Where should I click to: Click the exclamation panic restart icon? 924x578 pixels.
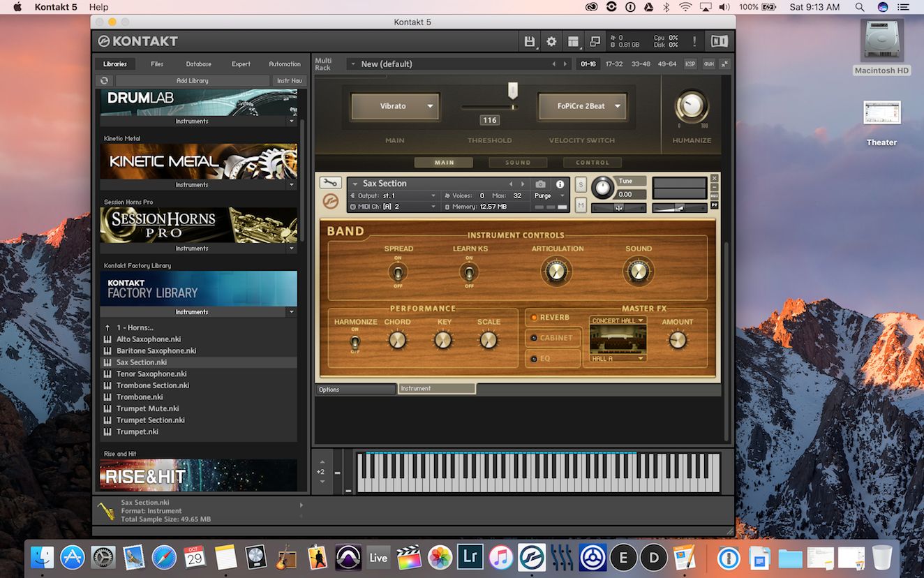tap(694, 41)
